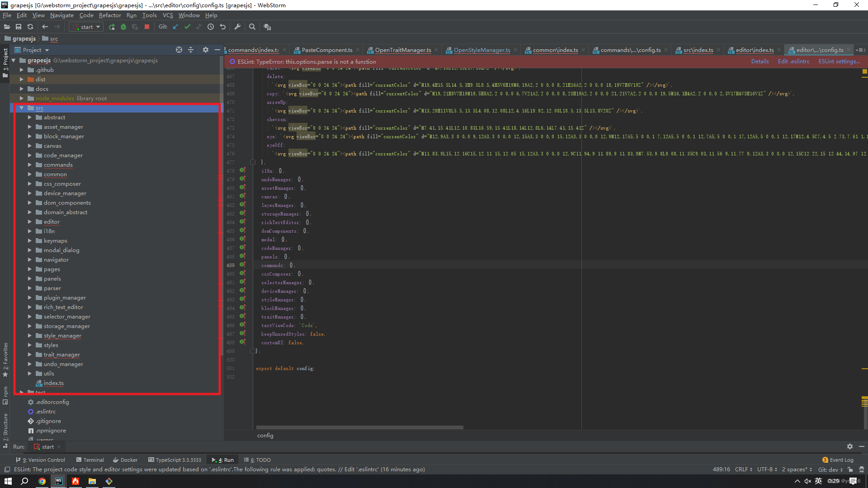Click locate-file crosshair icon in Project panel
868x488 pixels.
click(x=179, y=50)
